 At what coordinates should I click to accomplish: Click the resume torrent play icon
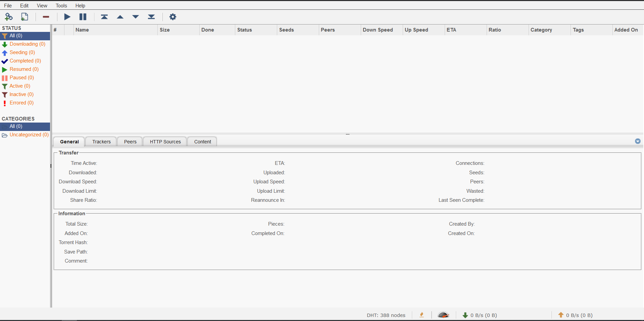tap(67, 17)
